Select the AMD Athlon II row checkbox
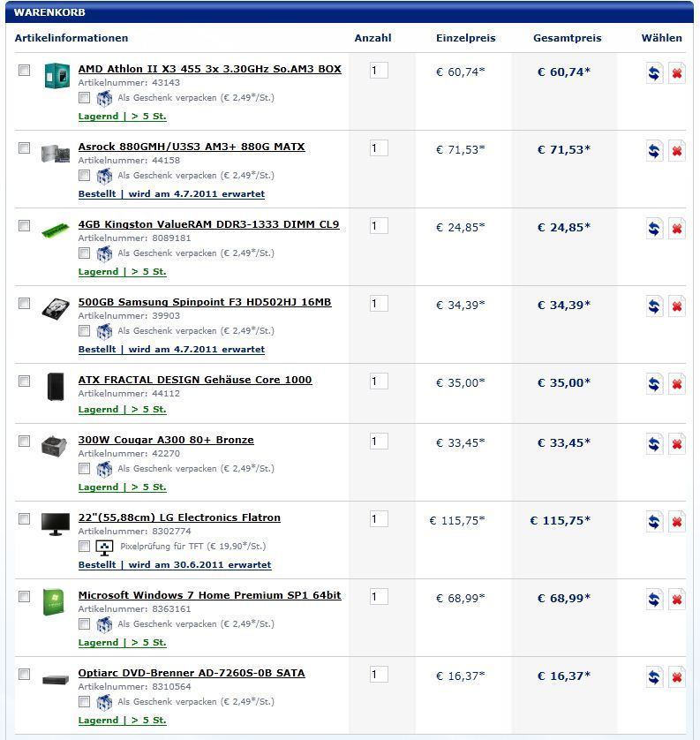Viewport: 700px width, 740px height. tap(25, 71)
